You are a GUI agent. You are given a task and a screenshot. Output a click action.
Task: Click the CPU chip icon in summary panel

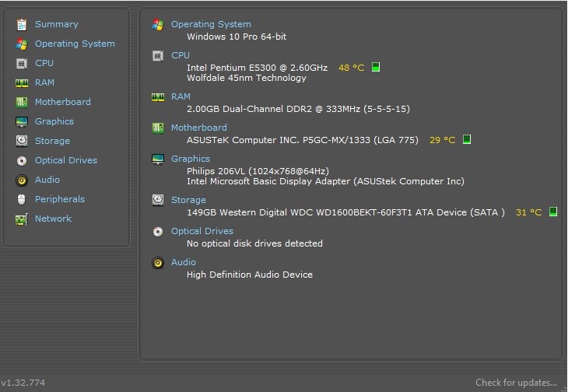click(158, 55)
